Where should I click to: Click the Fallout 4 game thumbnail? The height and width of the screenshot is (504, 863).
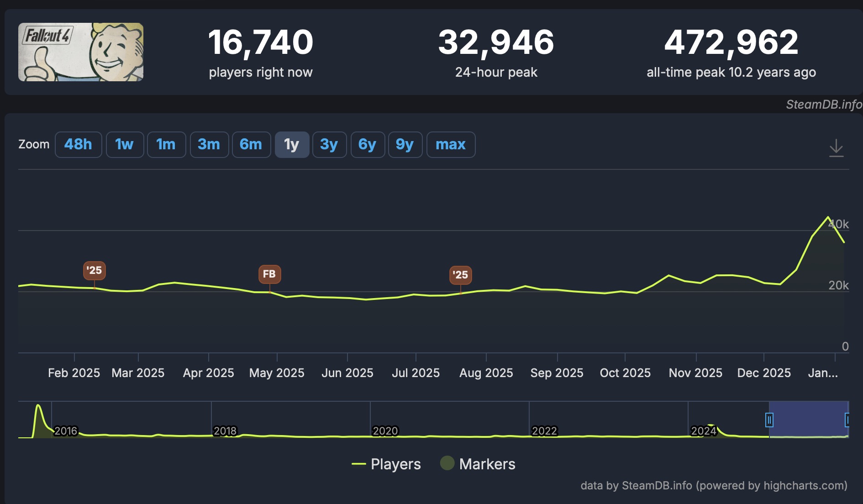(81, 52)
